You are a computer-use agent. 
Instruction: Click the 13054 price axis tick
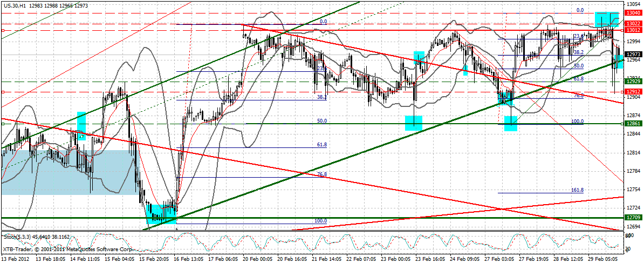pos(634,4)
